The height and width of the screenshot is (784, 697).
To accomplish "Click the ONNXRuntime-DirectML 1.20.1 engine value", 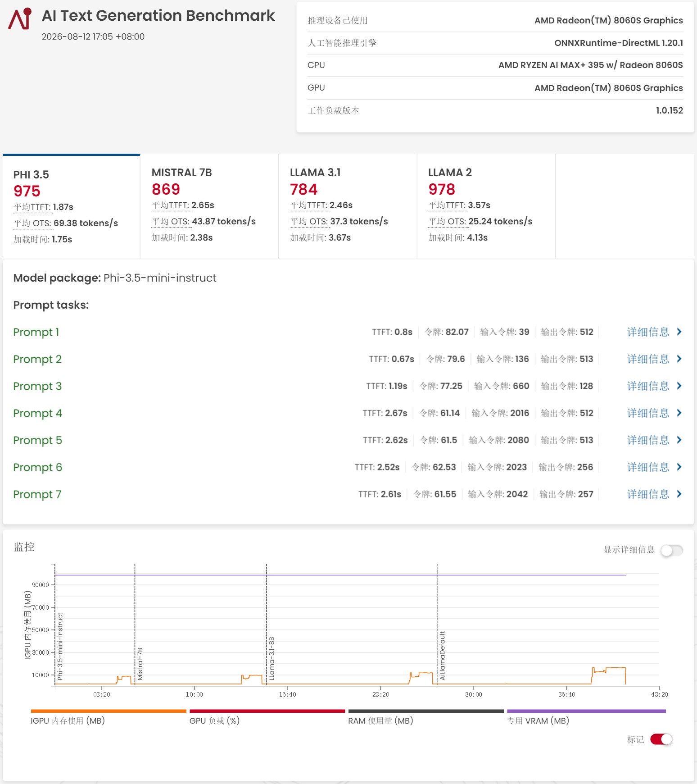I will 619,43.
